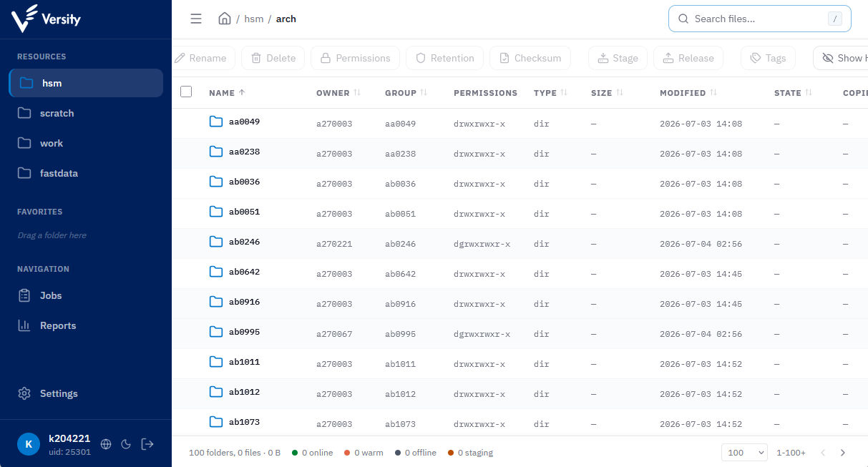Viewport: 868px width, 467px height.
Task: Go to home via breadcrumb house icon
Action: point(225,19)
